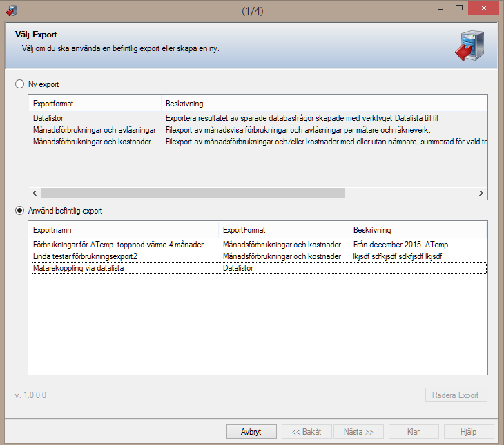Screen dimensions: 504x445
Task: Select the Ny export radio button
Action: [x=19, y=84]
